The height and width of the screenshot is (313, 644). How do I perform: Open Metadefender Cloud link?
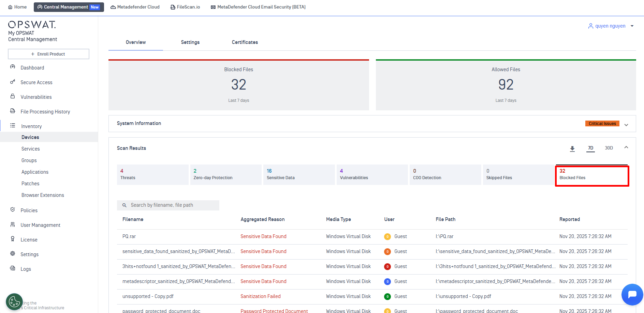(135, 7)
